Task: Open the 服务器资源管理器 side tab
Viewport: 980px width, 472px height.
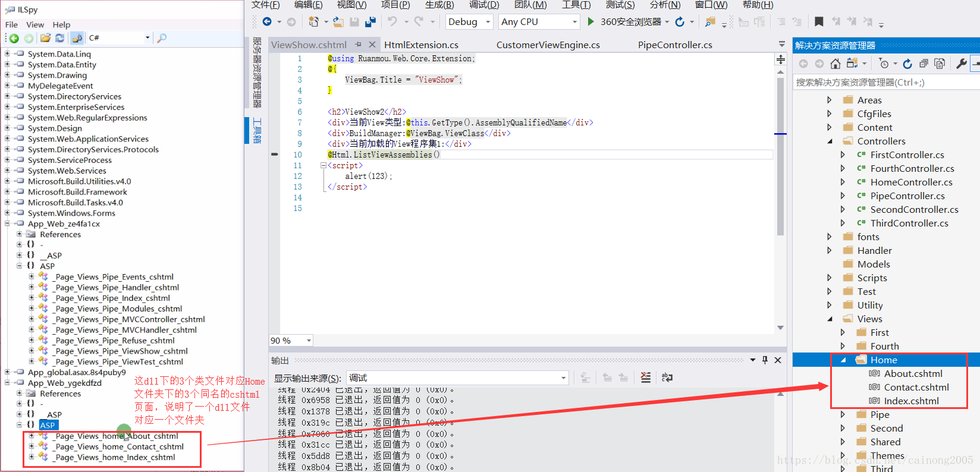Action: point(257,73)
